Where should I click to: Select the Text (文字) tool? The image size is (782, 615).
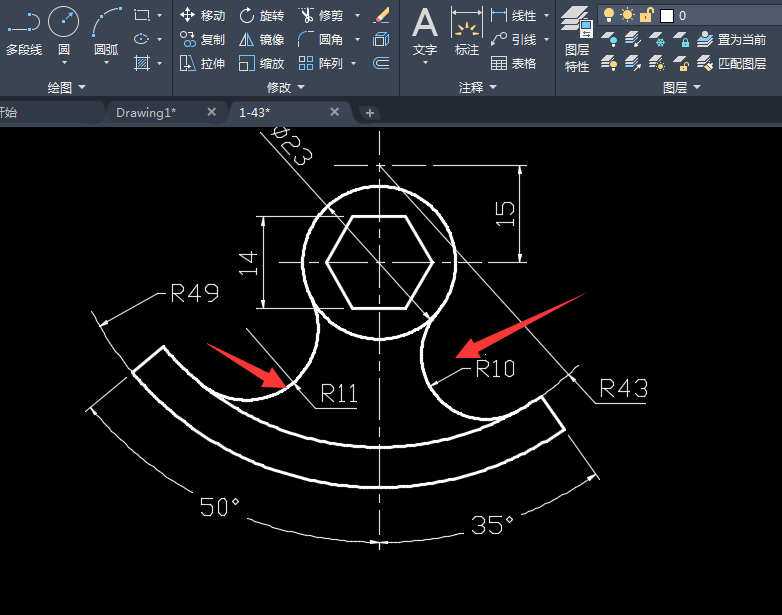[425, 31]
